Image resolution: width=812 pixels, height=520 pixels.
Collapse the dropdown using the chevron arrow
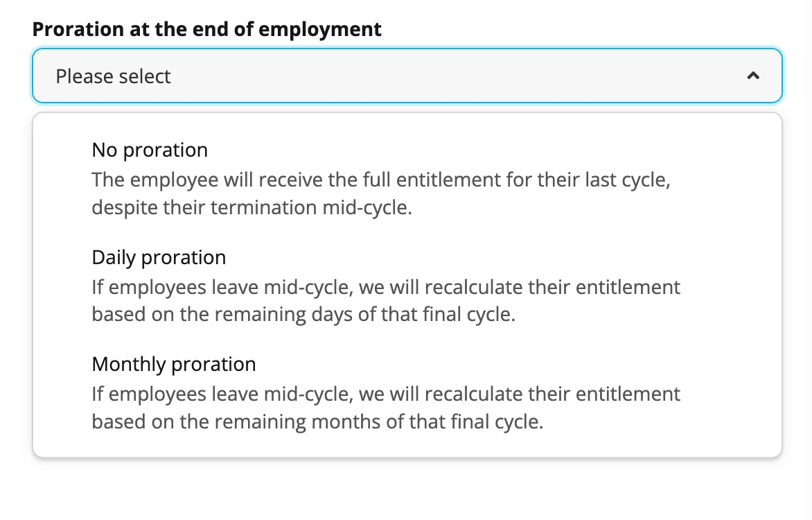[753, 76]
